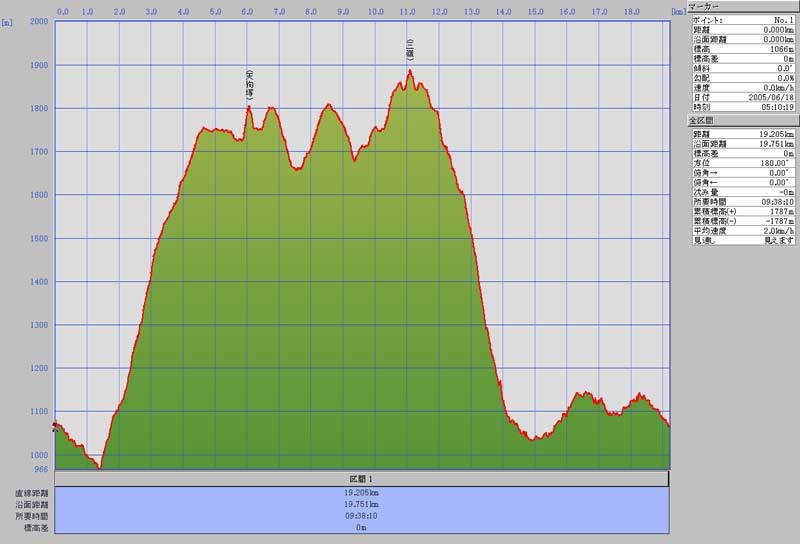Image resolution: width=800 pixels, height=544 pixels.
Task: Select the ポイント No.1 row
Action: tap(743, 20)
